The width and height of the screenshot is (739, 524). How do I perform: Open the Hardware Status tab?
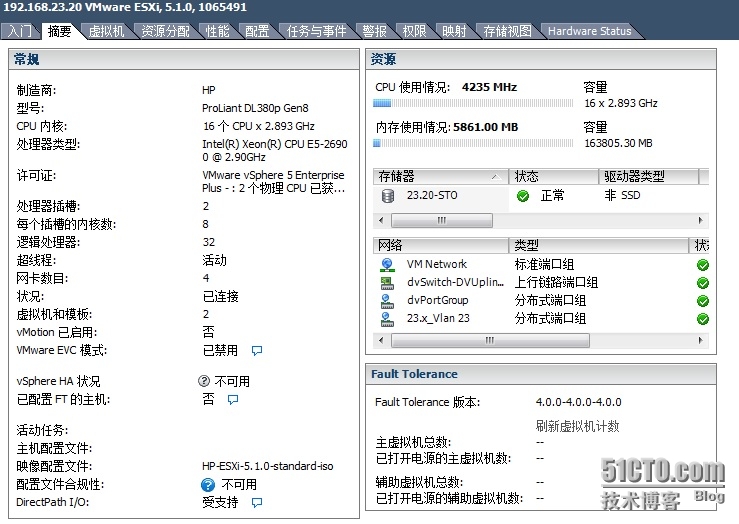pyautogui.click(x=589, y=31)
